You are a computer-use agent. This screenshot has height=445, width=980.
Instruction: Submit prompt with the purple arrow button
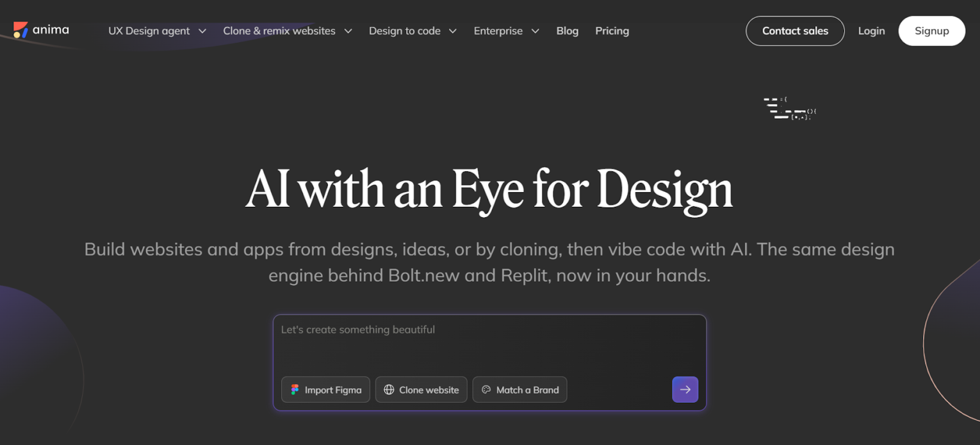(685, 389)
